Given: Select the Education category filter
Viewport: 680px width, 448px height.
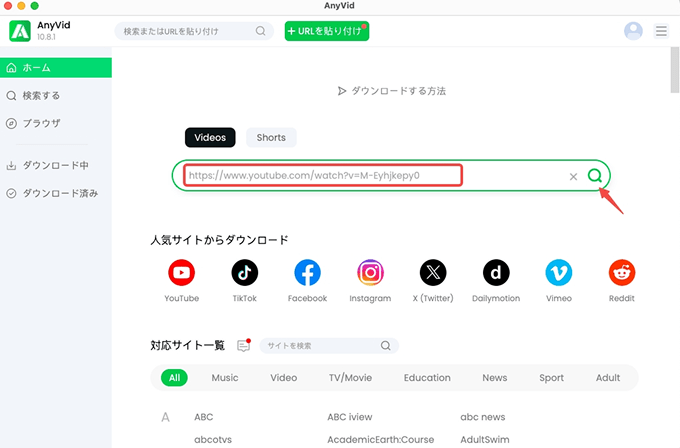Looking at the screenshot, I should [x=427, y=378].
